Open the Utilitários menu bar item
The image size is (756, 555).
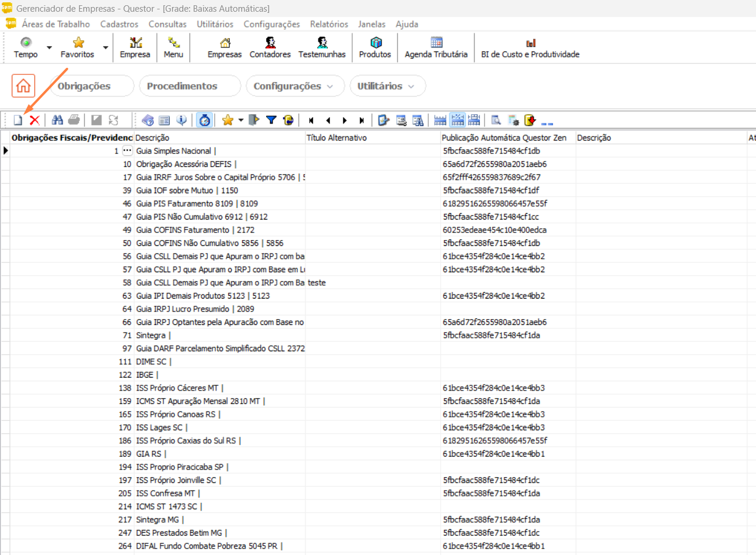click(x=215, y=24)
